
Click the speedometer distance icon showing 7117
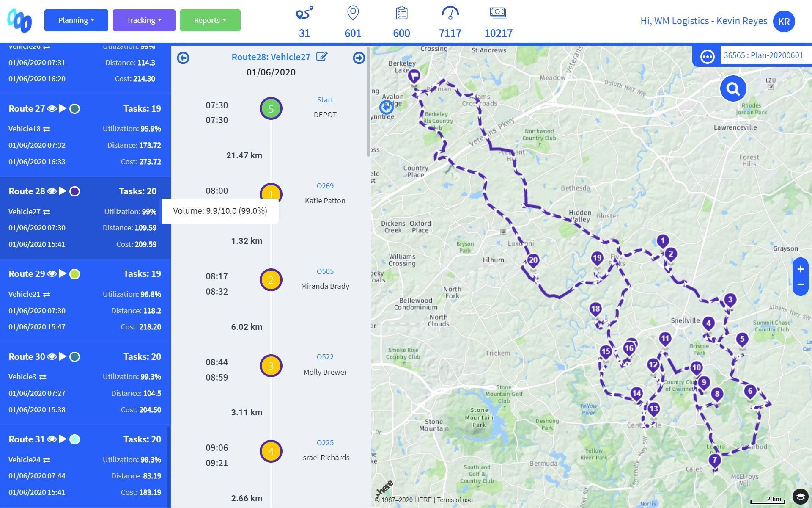tap(450, 13)
